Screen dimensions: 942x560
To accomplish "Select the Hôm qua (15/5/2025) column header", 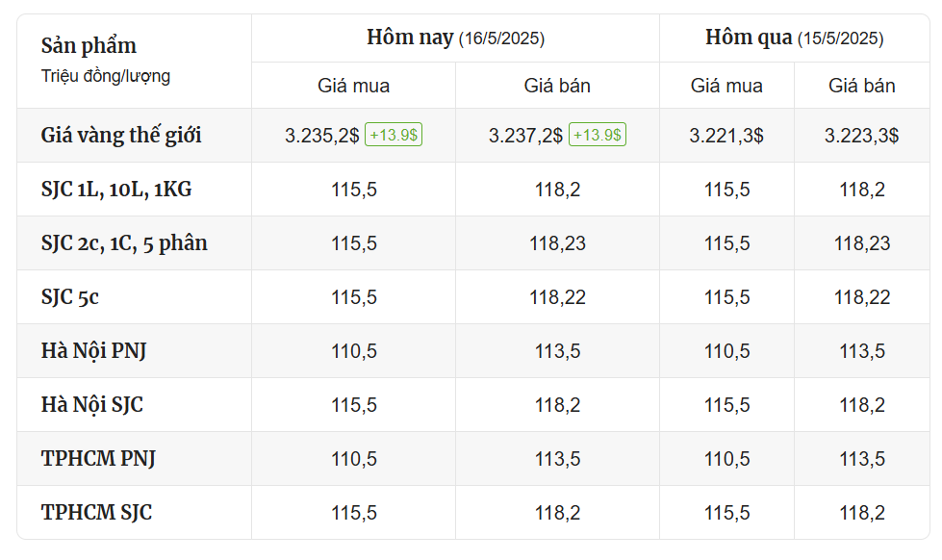I will tap(794, 38).
